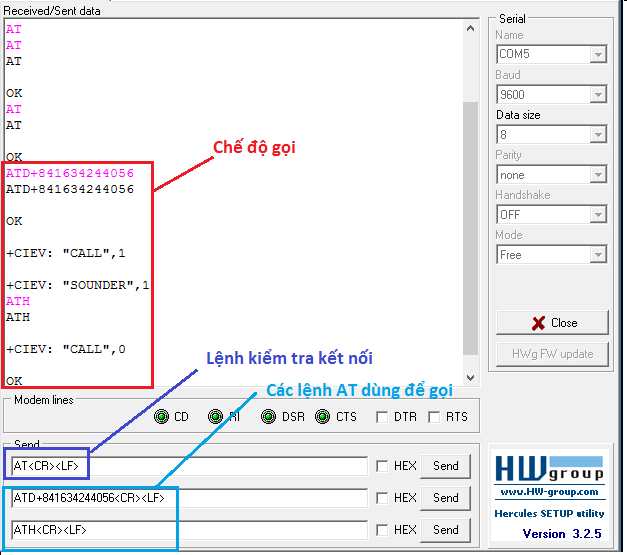
Task: Click the Hercules SETUP utility text
Action: (x=549, y=513)
